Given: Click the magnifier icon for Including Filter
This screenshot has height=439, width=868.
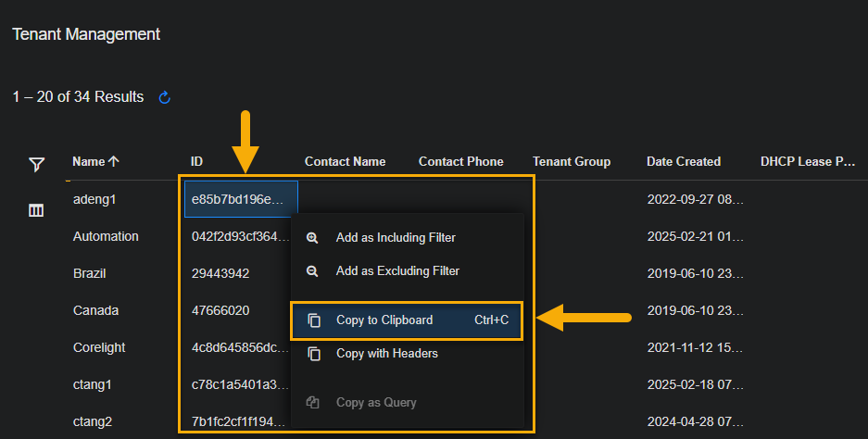Looking at the screenshot, I should [313, 238].
